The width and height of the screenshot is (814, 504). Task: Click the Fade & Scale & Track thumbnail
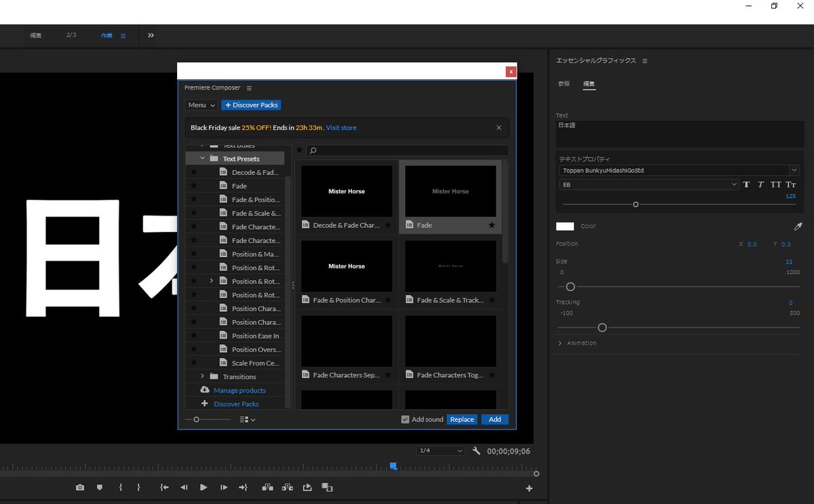pos(450,266)
